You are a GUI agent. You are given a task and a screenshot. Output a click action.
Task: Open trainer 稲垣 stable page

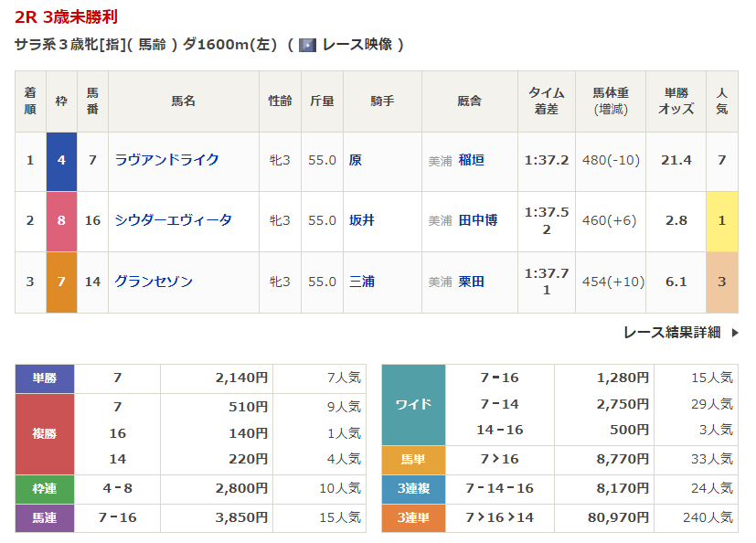tap(472, 160)
